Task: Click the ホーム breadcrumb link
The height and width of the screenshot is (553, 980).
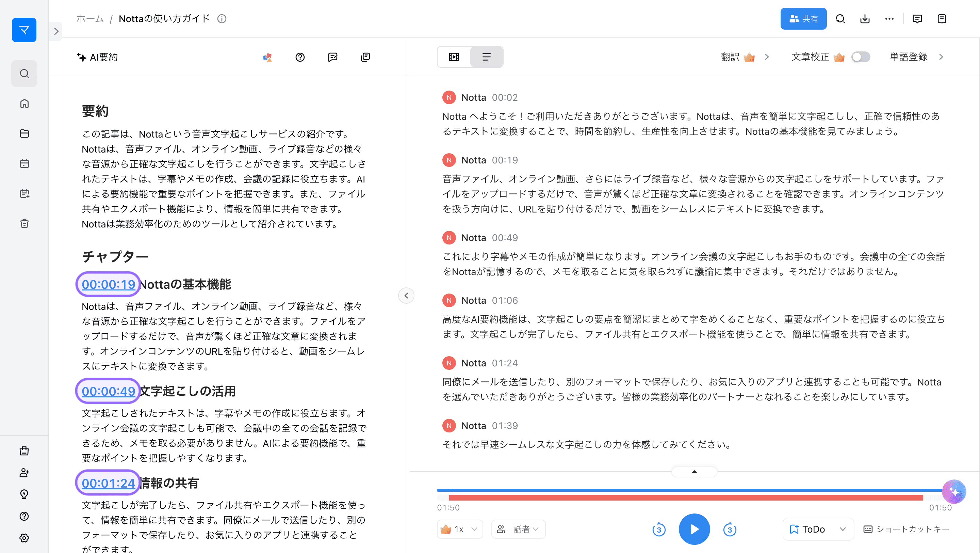Action: 90,19
